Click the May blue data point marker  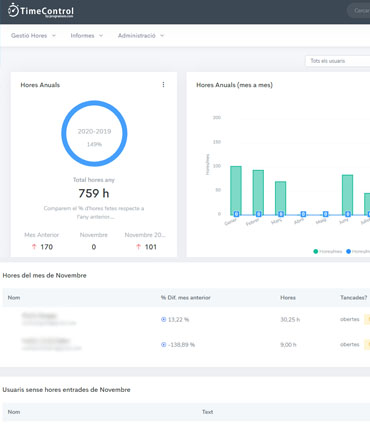pyautogui.click(x=325, y=214)
